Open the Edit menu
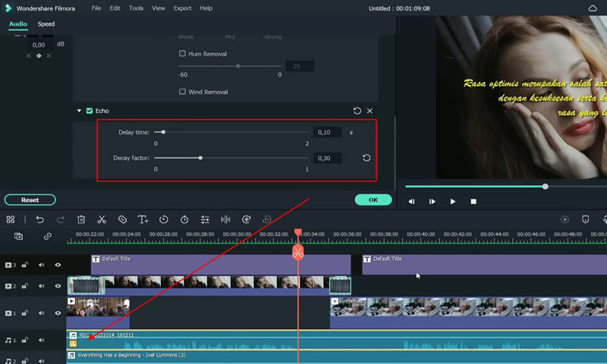Screen dimensions: 607x364 pyautogui.click(x=115, y=8)
